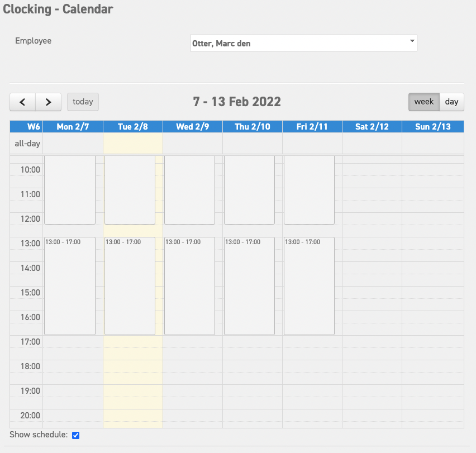
Task: Click the Mon 2/7 column header
Action: pyautogui.click(x=73, y=126)
